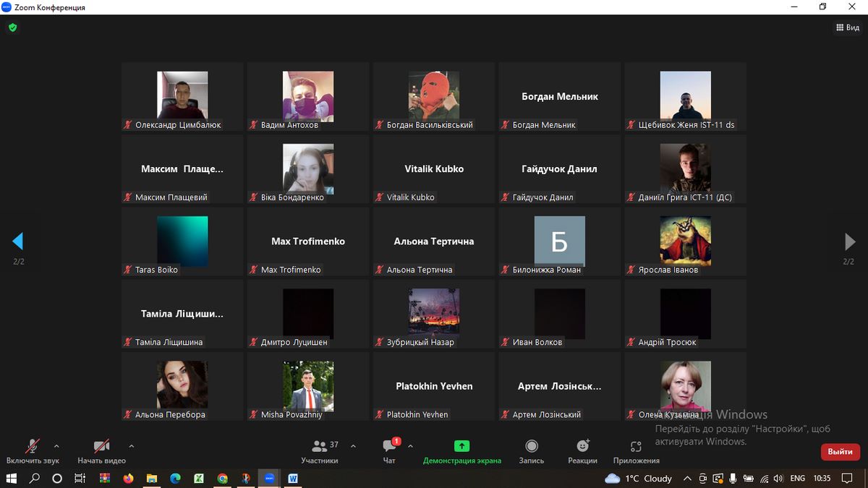Click the right gallery page arrow
This screenshot has width=868, height=488.
point(849,241)
